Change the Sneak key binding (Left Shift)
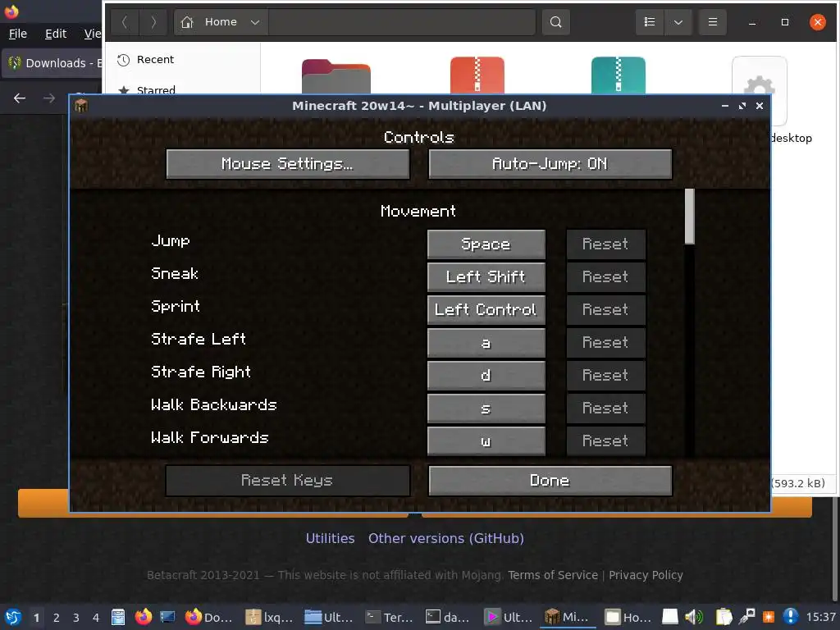Image resolution: width=840 pixels, height=630 pixels. tap(486, 277)
